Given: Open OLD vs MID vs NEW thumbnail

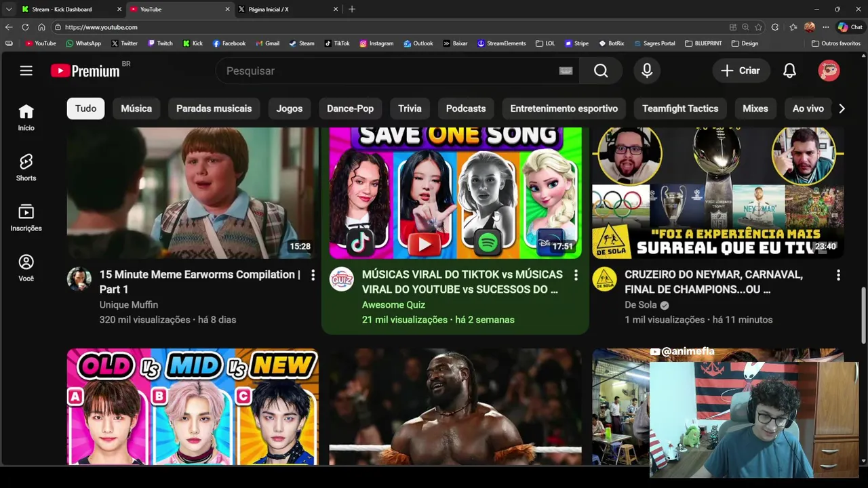Looking at the screenshot, I should click(x=193, y=407).
